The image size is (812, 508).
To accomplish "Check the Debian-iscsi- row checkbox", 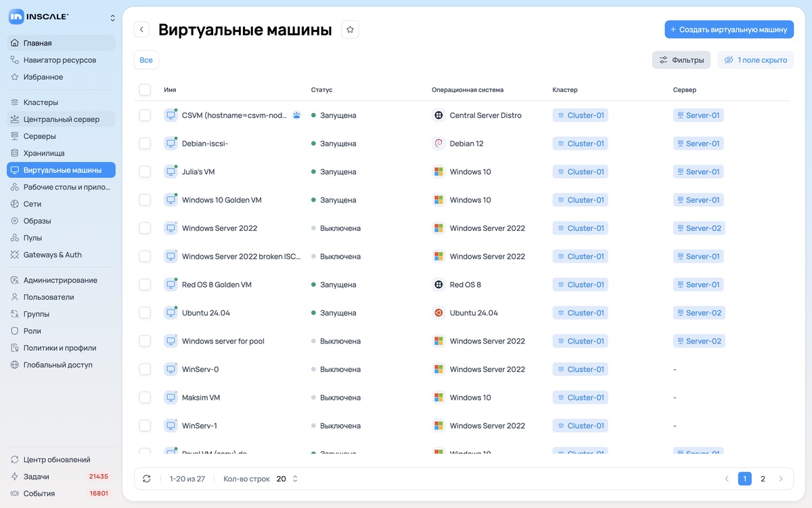I will (x=145, y=144).
